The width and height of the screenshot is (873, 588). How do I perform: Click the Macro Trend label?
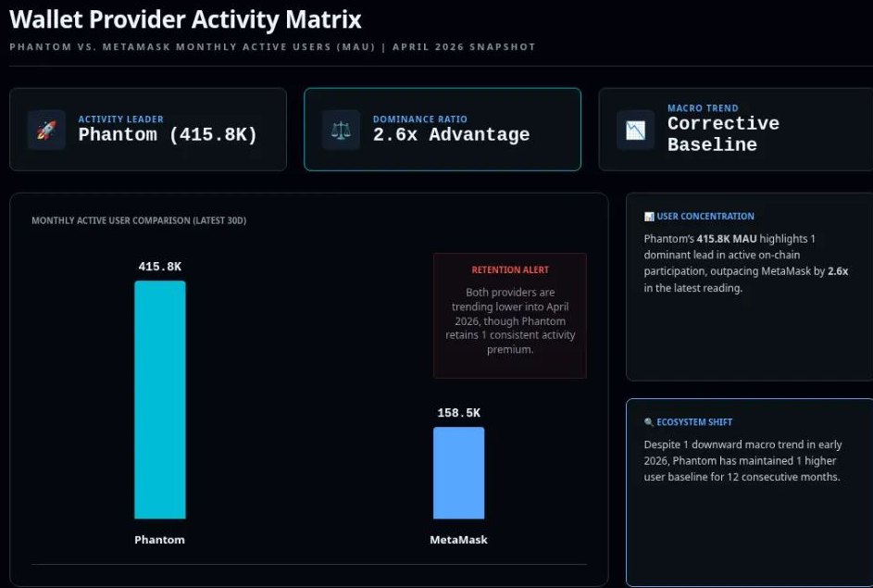[x=704, y=108]
